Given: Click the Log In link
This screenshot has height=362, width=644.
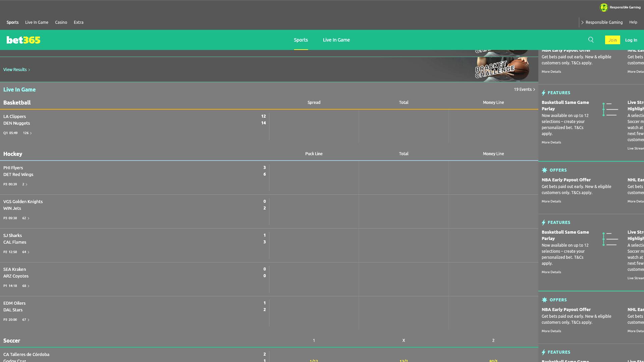Looking at the screenshot, I should [631, 40].
